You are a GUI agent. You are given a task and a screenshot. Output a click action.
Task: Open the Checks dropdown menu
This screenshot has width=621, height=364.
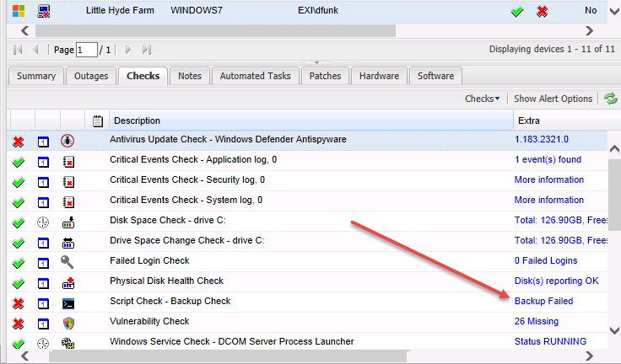(x=482, y=99)
